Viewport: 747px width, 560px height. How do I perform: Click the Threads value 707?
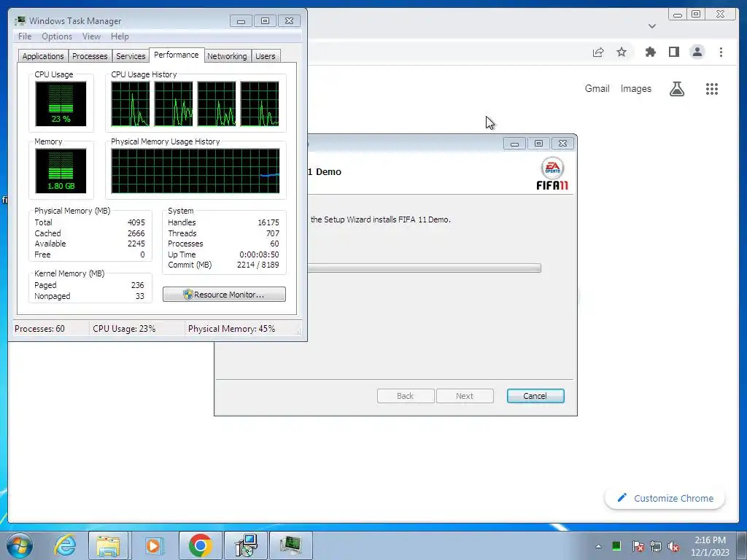(273, 233)
